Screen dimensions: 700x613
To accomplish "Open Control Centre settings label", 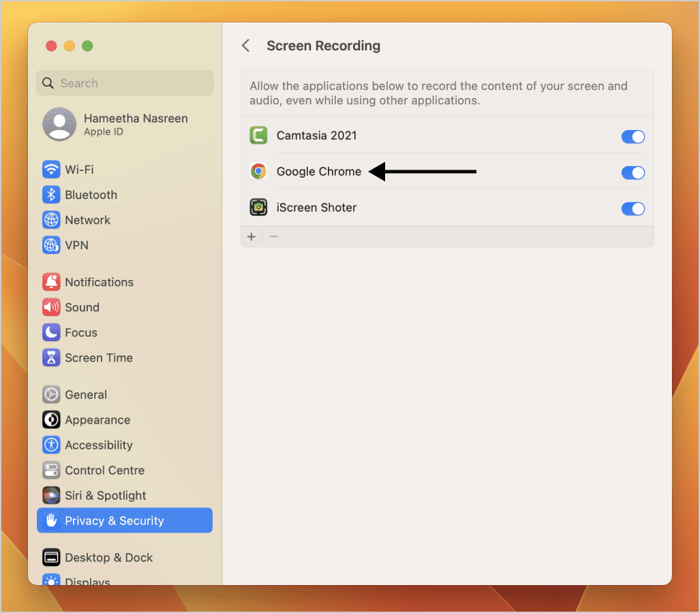I will coord(104,470).
